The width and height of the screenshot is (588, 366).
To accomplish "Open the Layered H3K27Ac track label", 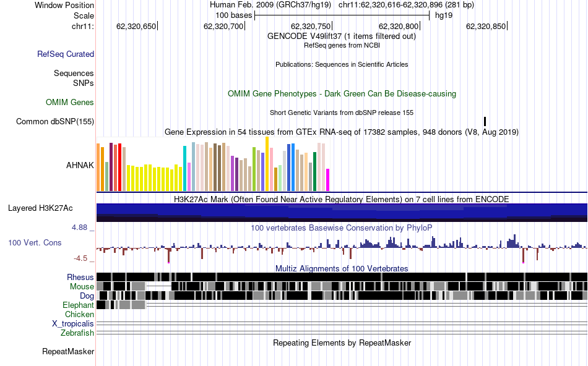I will click(40, 208).
